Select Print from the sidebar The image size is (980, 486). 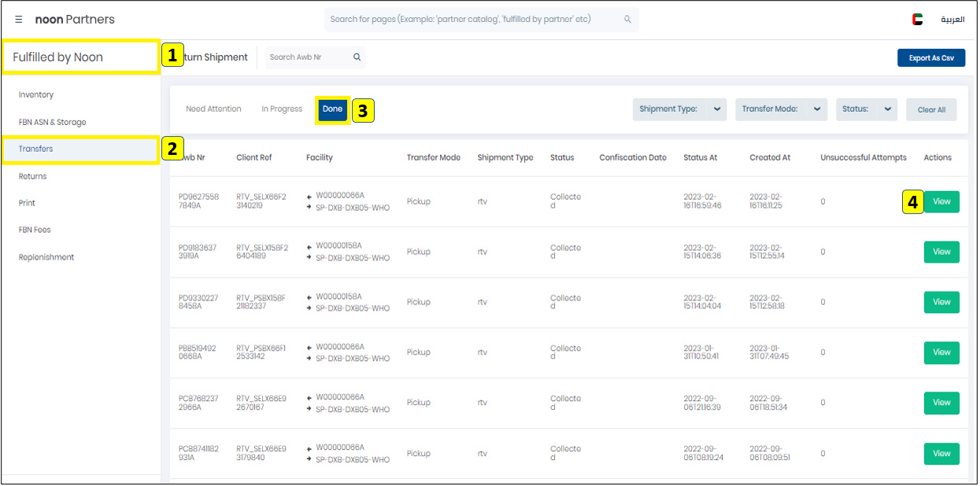(28, 203)
